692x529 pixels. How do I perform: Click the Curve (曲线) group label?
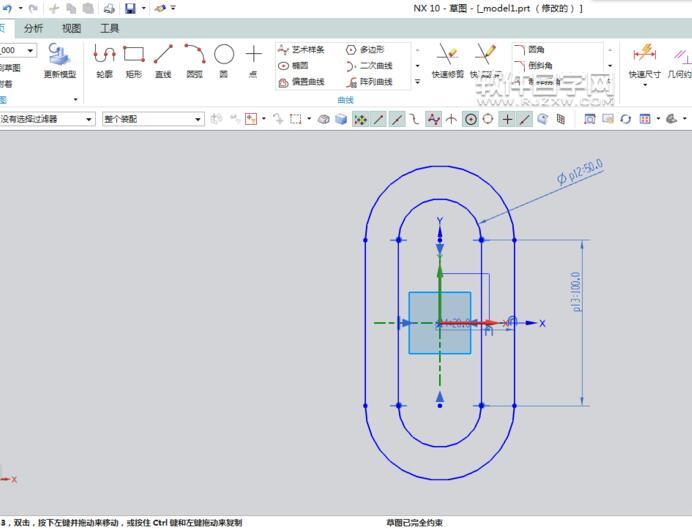346,100
